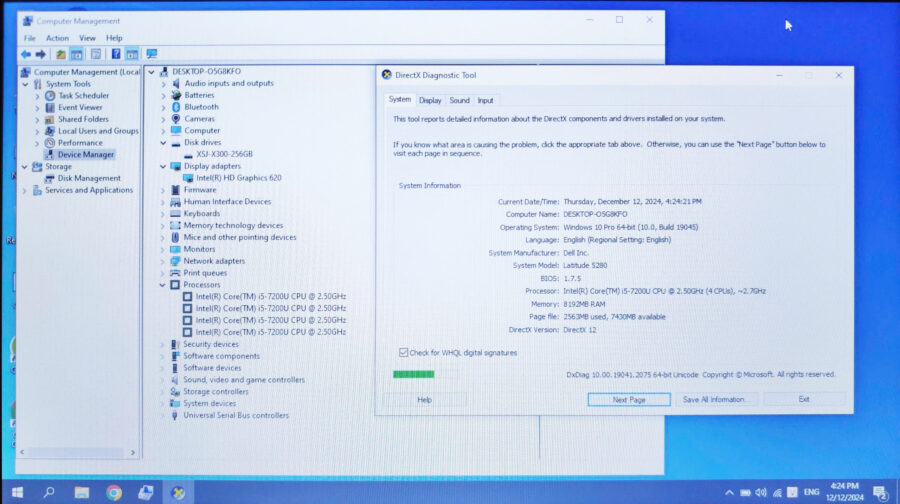Select Intel(R) HD Graphics 620 display adapter
The image size is (900, 504).
[239, 178]
